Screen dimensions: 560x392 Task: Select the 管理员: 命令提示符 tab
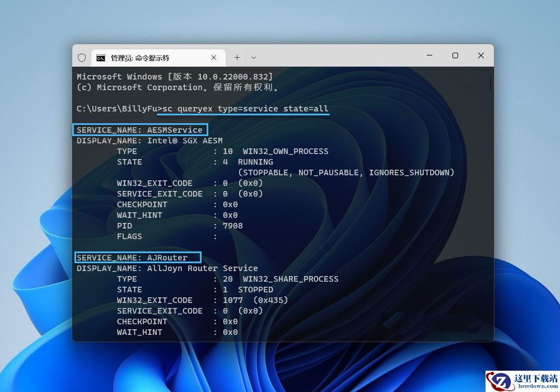point(158,58)
